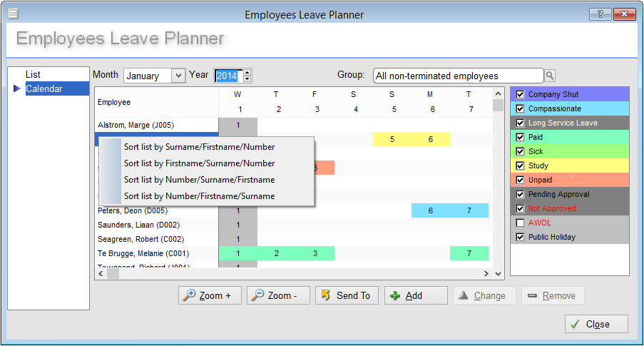Click the magnifier icon next to Group
644x346 pixels.
coord(550,76)
